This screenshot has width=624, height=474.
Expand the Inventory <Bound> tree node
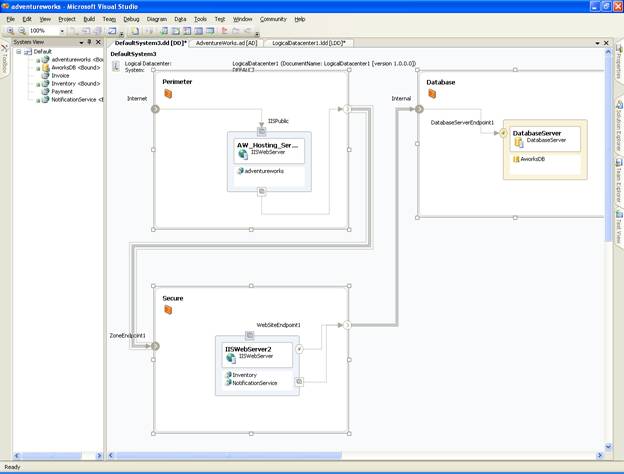tap(38, 84)
